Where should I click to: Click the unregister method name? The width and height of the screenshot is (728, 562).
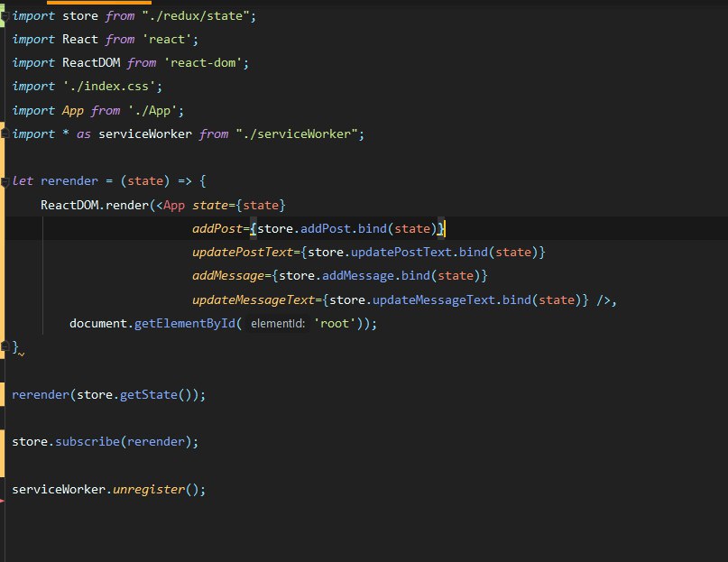[149, 490]
